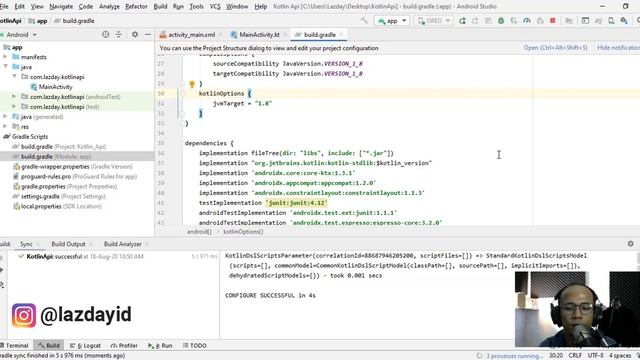
Task: Open the TODO tool window
Action: pyautogui.click(x=195, y=345)
